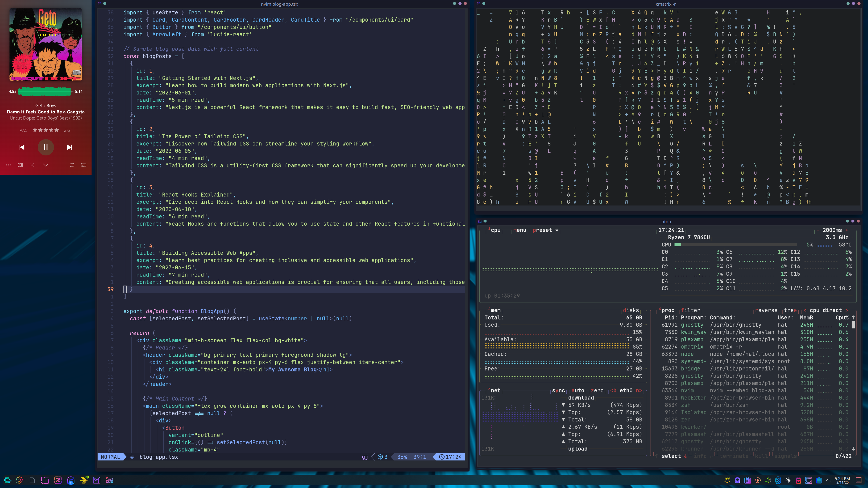Open the btop menu option

click(520, 230)
